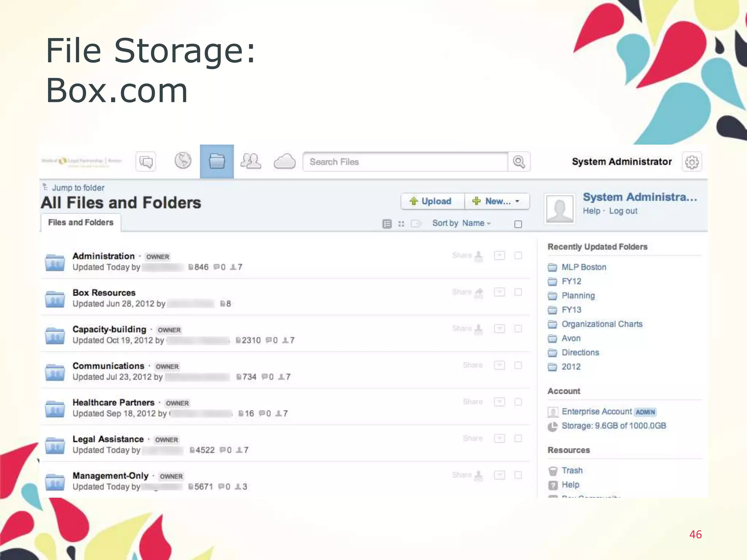Click the Jump to folder tree icon
The height and width of the screenshot is (560, 747).
click(45, 187)
